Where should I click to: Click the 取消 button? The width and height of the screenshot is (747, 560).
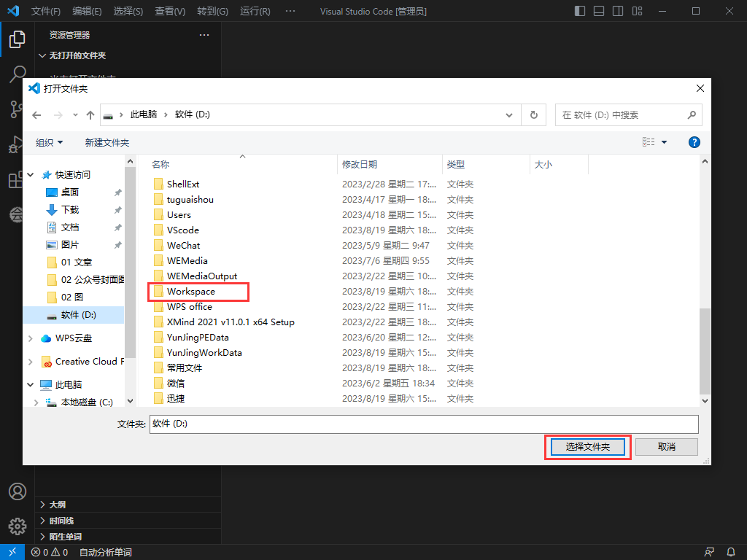pyautogui.click(x=667, y=447)
